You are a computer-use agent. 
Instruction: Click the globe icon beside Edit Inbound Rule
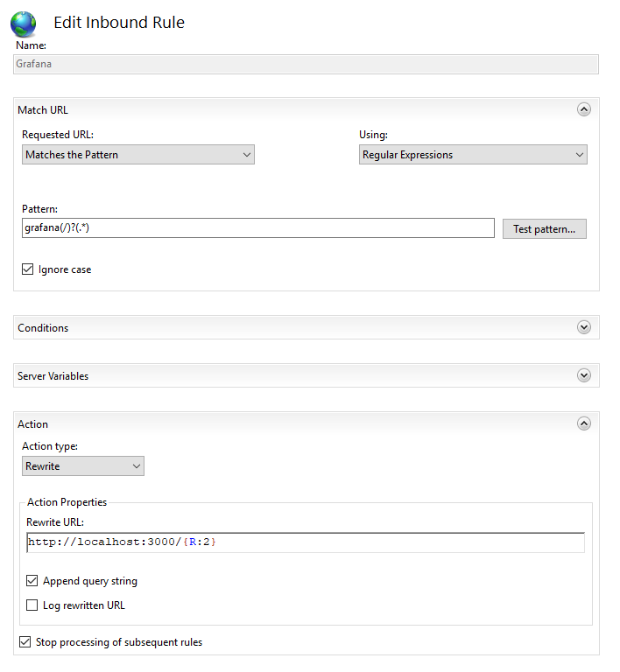tap(24, 23)
